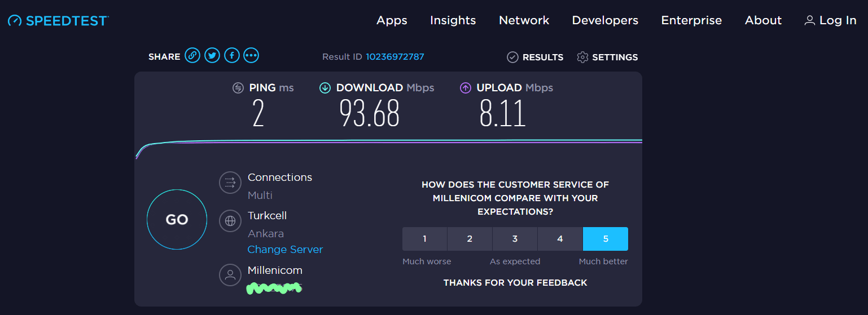
Task: Click the Millenicom provider name
Action: click(x=275, y=270)
